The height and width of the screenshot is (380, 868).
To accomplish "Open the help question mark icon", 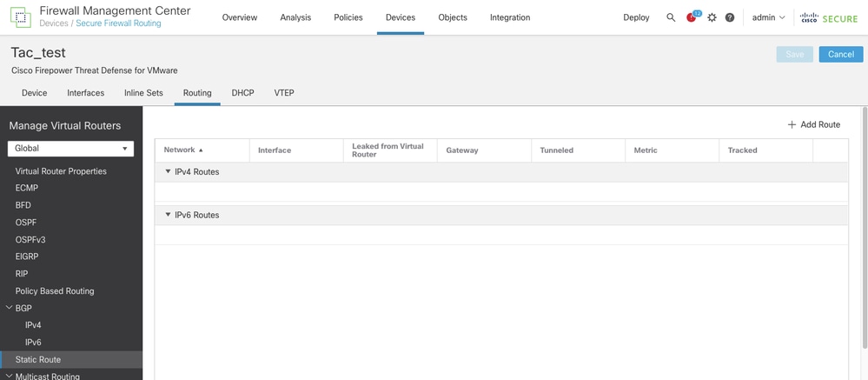I will pos(730,17).
